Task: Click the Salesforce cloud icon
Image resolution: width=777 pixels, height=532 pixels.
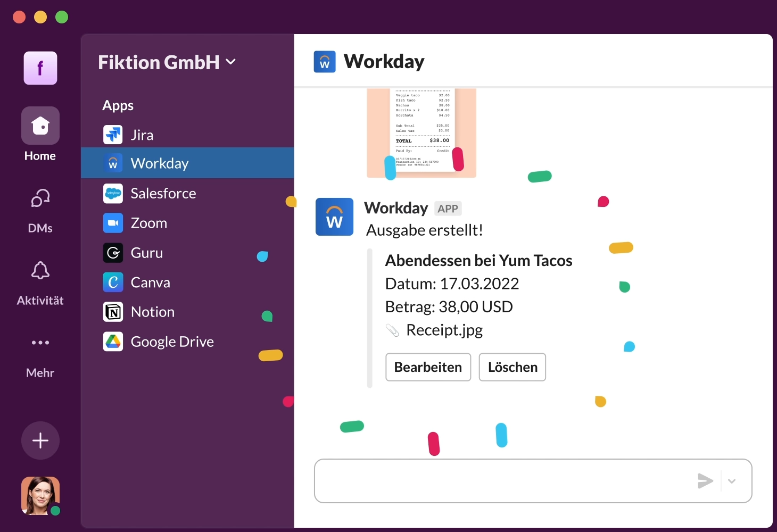Action: tap(113, 193)
